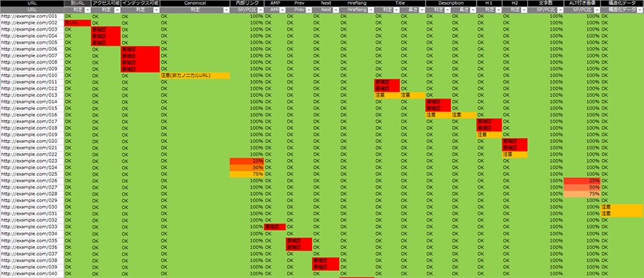Open the アクセス可能 filter dropdown arrow
The height and width of the screenshot is (278, 644).
(117, 10)
